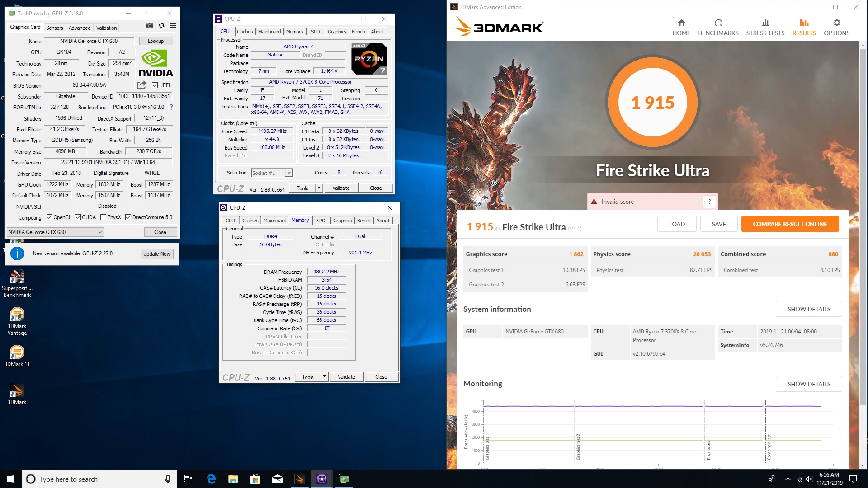Click the NVIDIA logo in GPU-Z
The width and height of the screenshot is (868, 488).
(155, 64)
